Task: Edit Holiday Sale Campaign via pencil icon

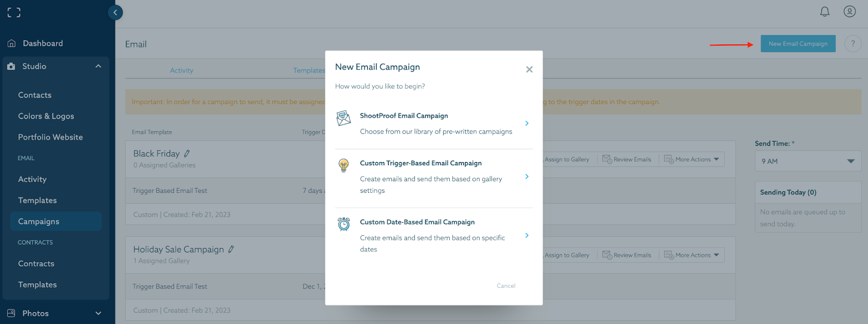Action: (x=231, y=248)
